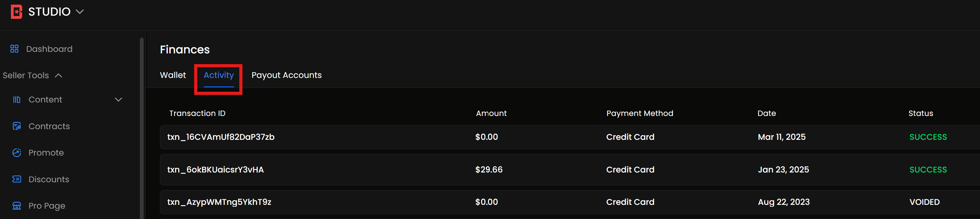The image size is (980, 219).
Task: Click the Content library icon
Action: [x=17, y=100]
